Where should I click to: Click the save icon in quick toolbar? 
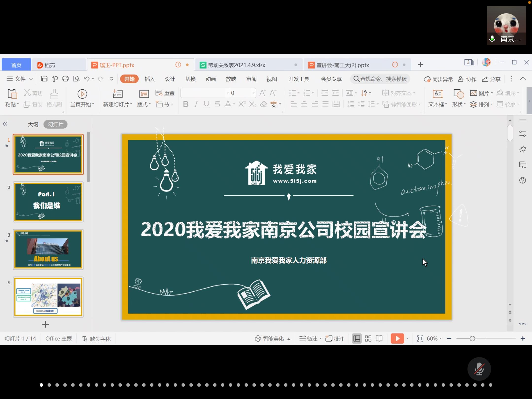tap(44, 79)
